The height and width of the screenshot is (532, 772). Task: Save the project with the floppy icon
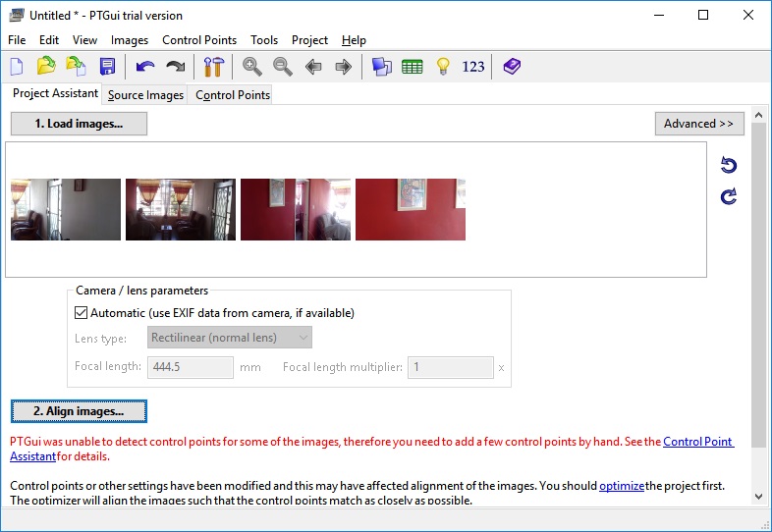pyautogui.click(x=107, y=66)
